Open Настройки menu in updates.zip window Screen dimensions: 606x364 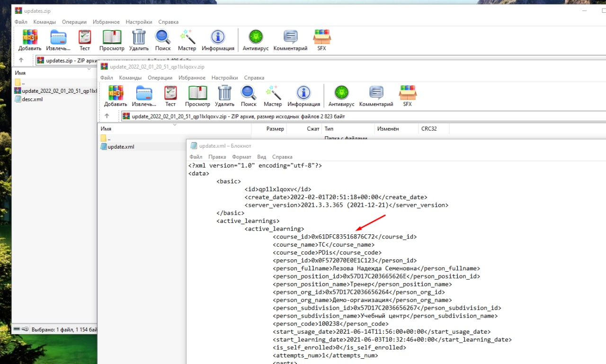(139, 22)
